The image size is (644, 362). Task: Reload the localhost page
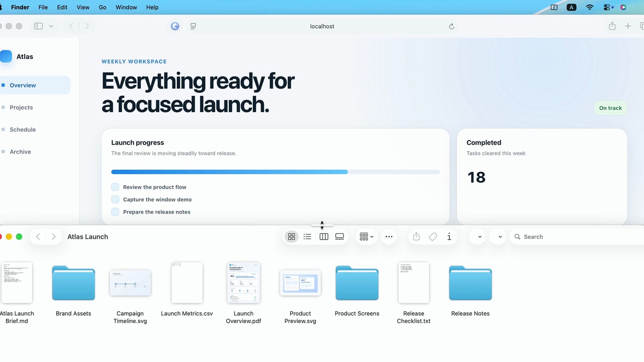(x=451, y=26)
